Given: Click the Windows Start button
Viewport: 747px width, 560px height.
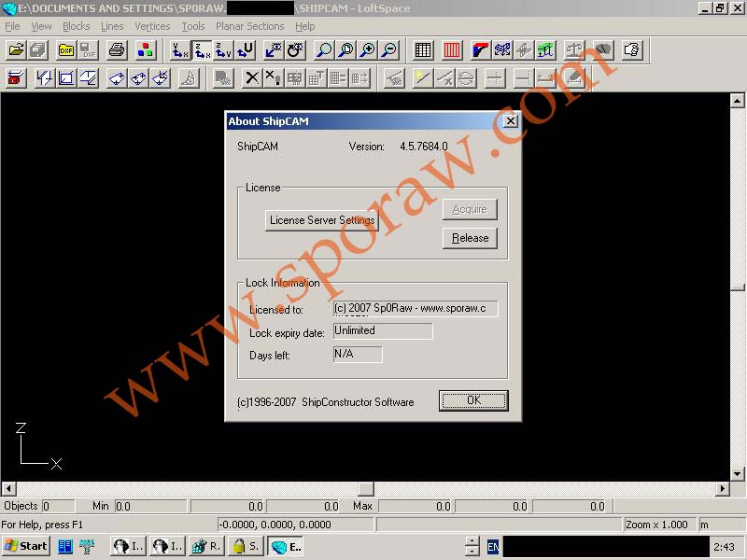Looking at the screenshot, I should tap(26, 546).
